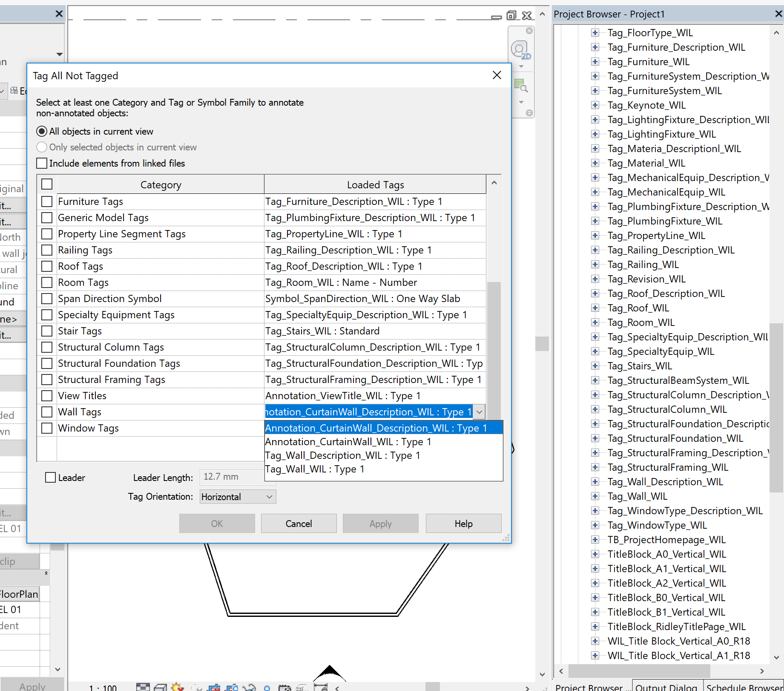Expand TitleBlock_A0_Vertical_WIL in Project Browser
This screenshot has height=691, width=784.
point(595,554)
